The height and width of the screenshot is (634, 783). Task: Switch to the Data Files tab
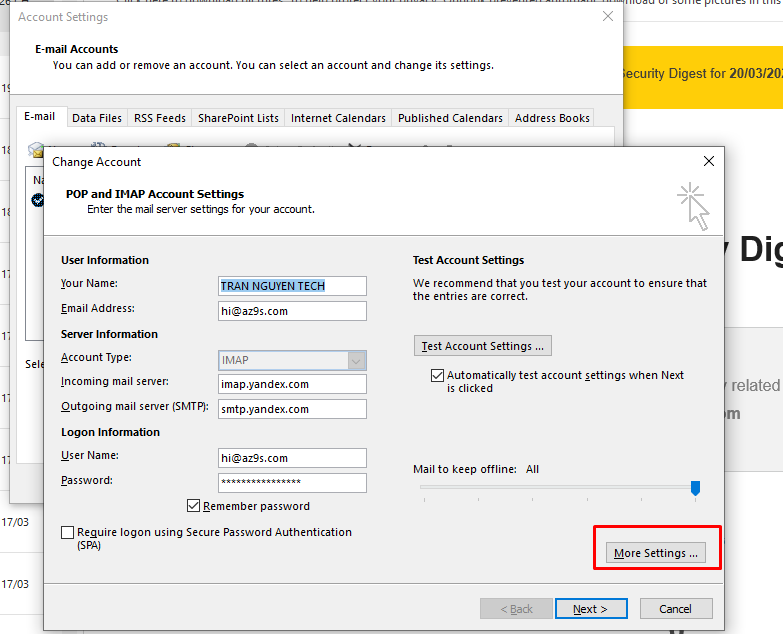click(x=97, y=118)
